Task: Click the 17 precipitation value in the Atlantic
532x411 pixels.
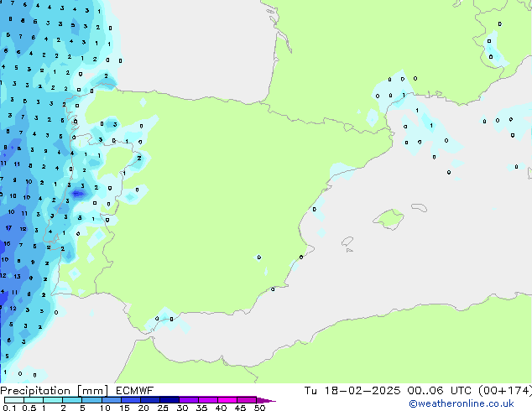Action: point(8,227)
